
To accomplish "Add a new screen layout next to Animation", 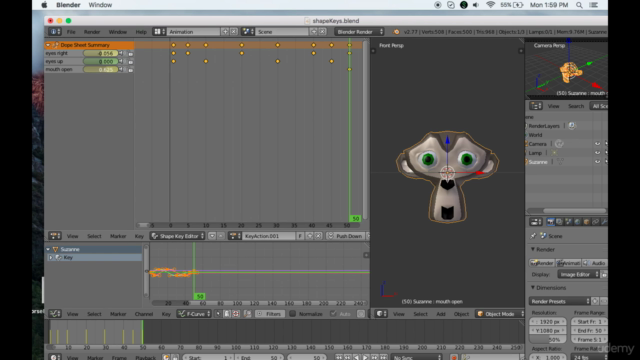I will click(225, 31).
